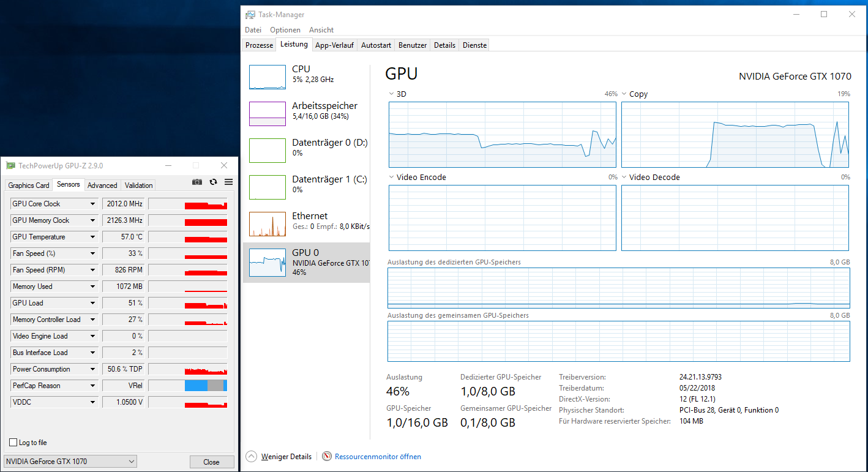Open PerfCap Reason sensor dropdown

click(x=92, y=386)
